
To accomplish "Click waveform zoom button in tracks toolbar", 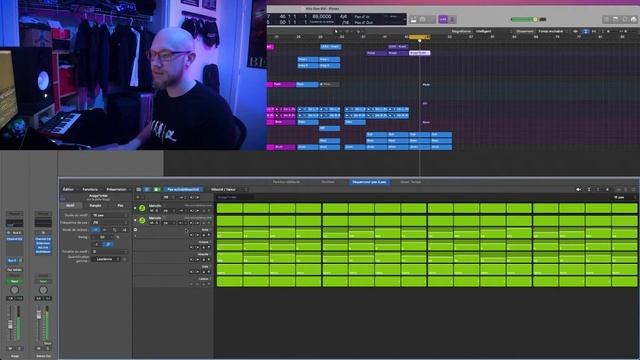I will click(575, 31).
